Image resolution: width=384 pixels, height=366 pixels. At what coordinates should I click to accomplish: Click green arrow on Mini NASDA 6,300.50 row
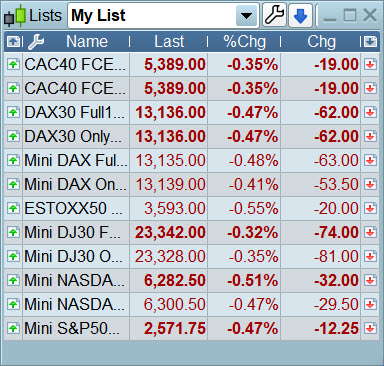[x=13, y=304]
